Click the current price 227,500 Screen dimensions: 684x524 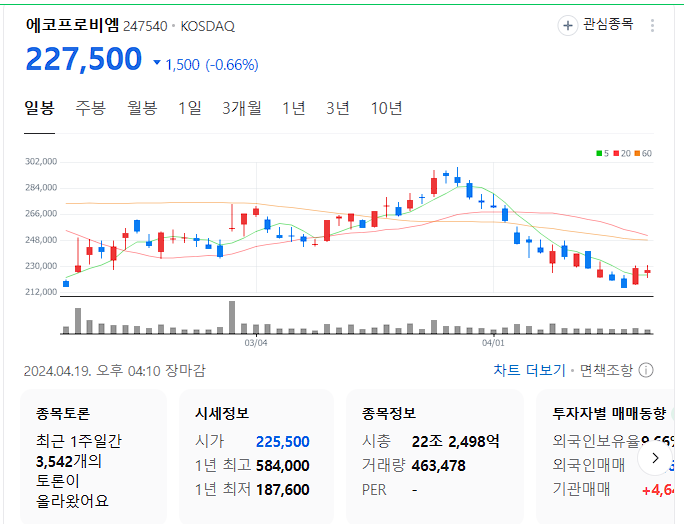click(84, 58)
